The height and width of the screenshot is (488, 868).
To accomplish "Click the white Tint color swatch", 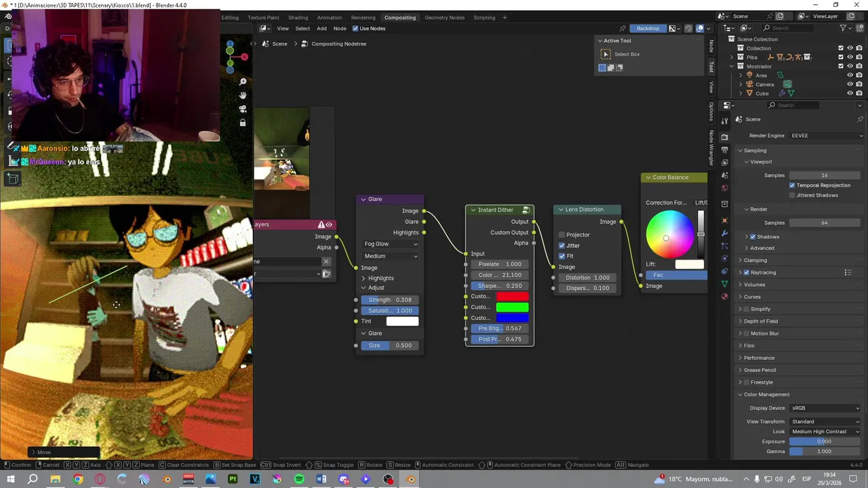I will pos(402,321).
